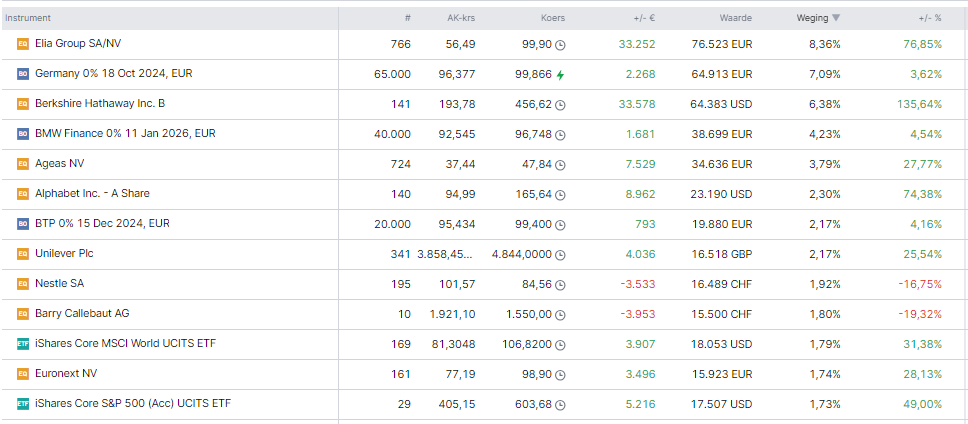Click the EQ icon beside Elia Group SA/NV
Screen dimensions: 968x424
pos(23,44)
